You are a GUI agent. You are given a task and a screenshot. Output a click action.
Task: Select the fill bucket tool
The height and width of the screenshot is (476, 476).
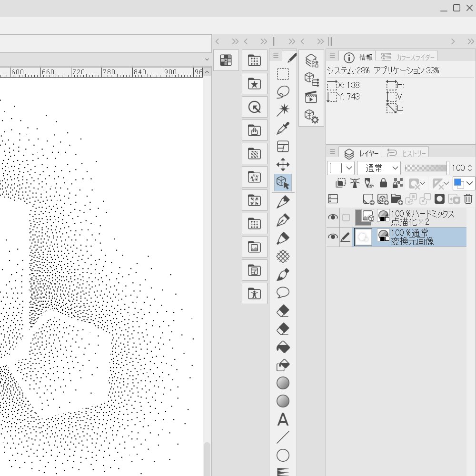coord(283,347)
